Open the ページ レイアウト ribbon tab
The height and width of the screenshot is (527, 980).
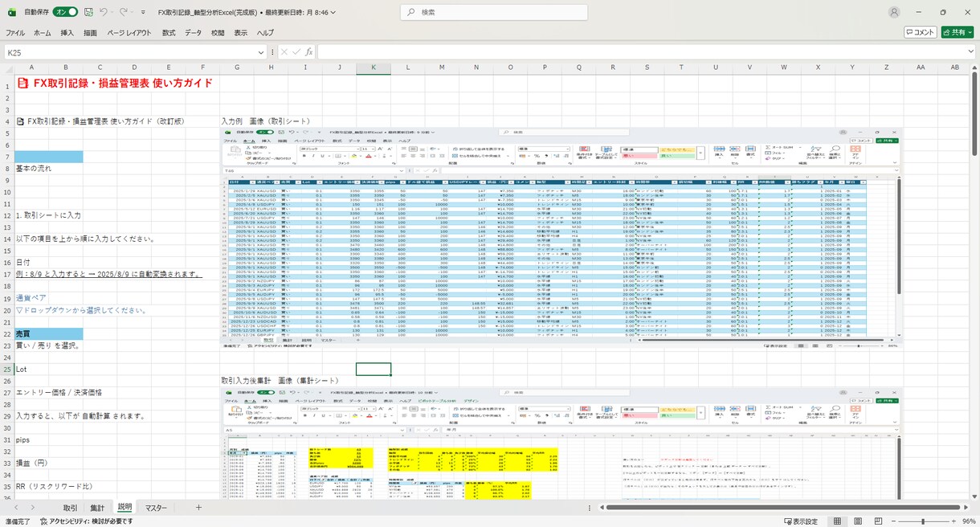pos(129,33)
